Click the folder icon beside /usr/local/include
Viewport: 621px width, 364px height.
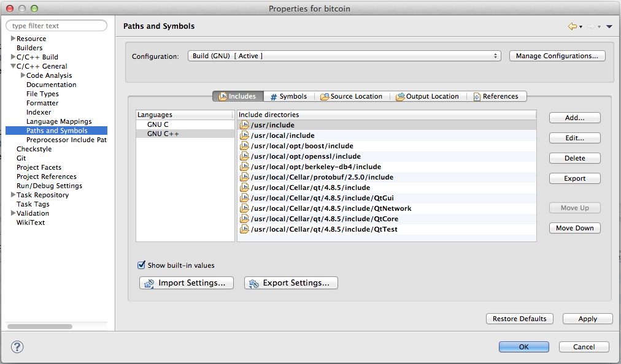pyautogui.click(x=244, y=135)
